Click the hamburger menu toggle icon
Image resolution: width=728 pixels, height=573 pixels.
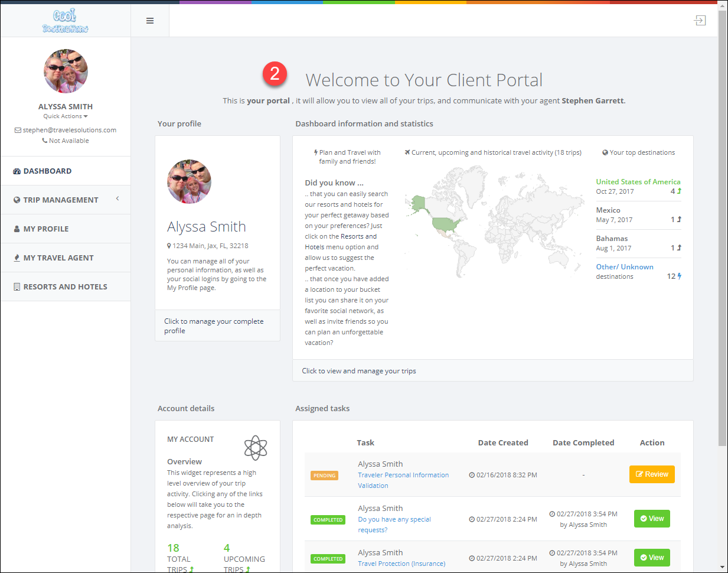point(150,21)
